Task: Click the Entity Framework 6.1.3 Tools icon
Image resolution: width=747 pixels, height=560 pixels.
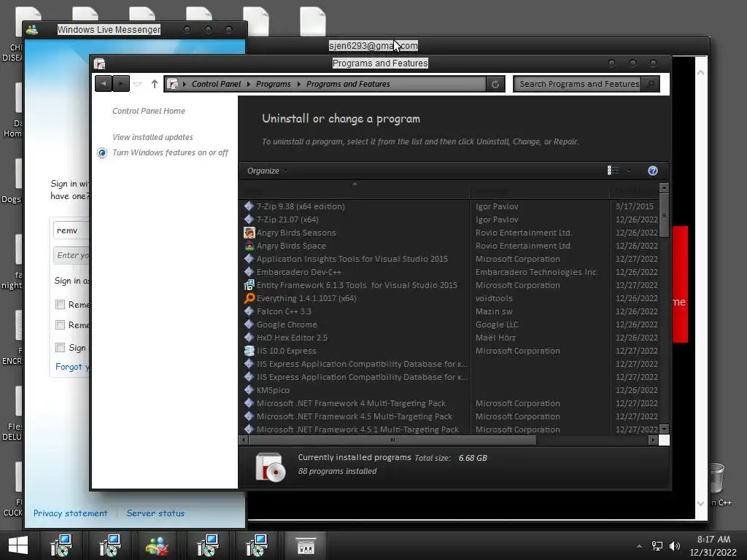Action: coord(249,285)
